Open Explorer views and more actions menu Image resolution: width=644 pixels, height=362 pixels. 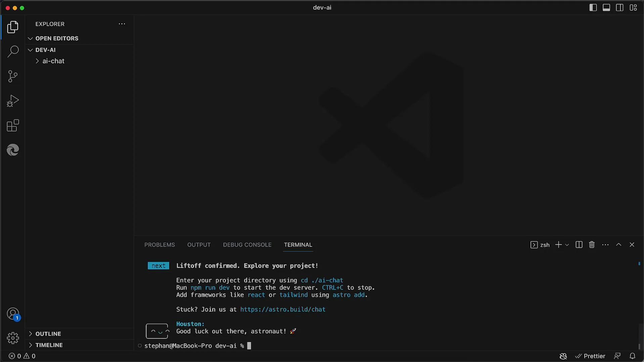click(x=122, y=24)
